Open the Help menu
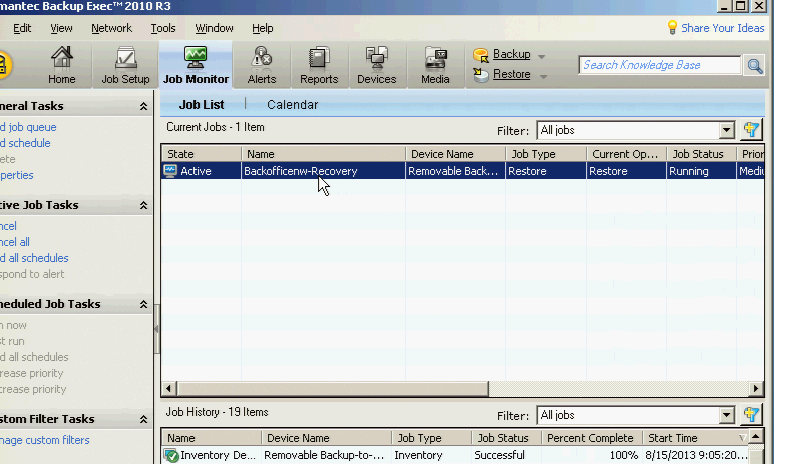This screenshot has height=464, width=792. 263,28
